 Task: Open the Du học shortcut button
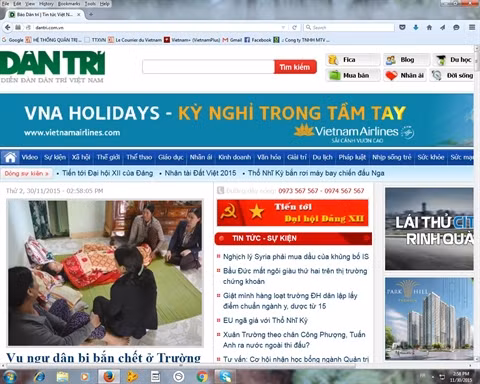coord(454,60)
